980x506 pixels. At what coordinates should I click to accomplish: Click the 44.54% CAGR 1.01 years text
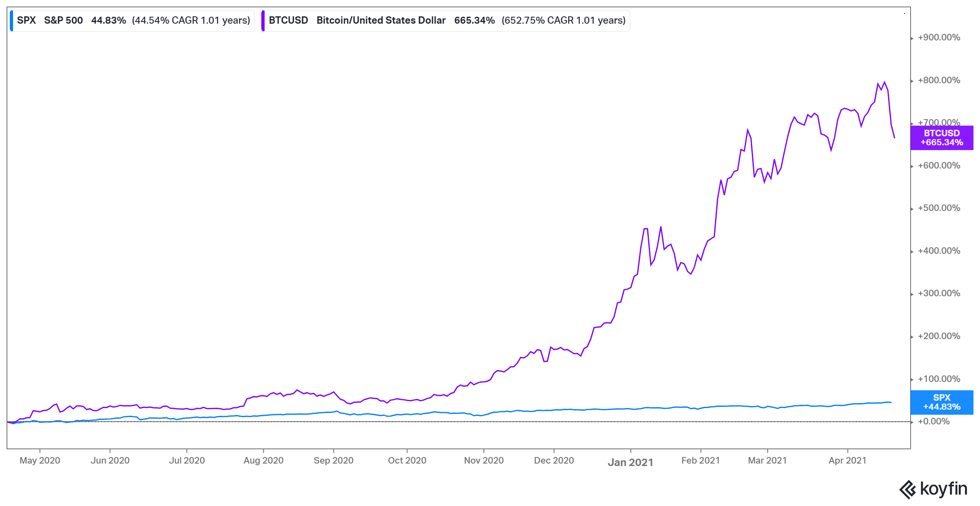191,20
